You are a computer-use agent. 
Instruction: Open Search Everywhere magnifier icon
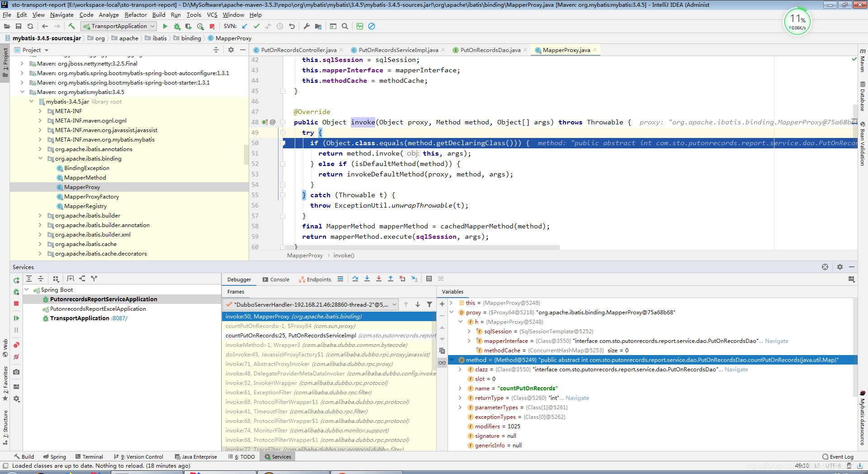(x=345, y=26)
